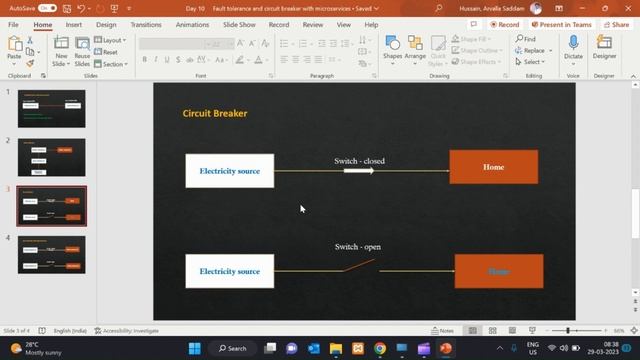
Task: Select slide 1 thumbnail
Action: (x=51, y=109)
